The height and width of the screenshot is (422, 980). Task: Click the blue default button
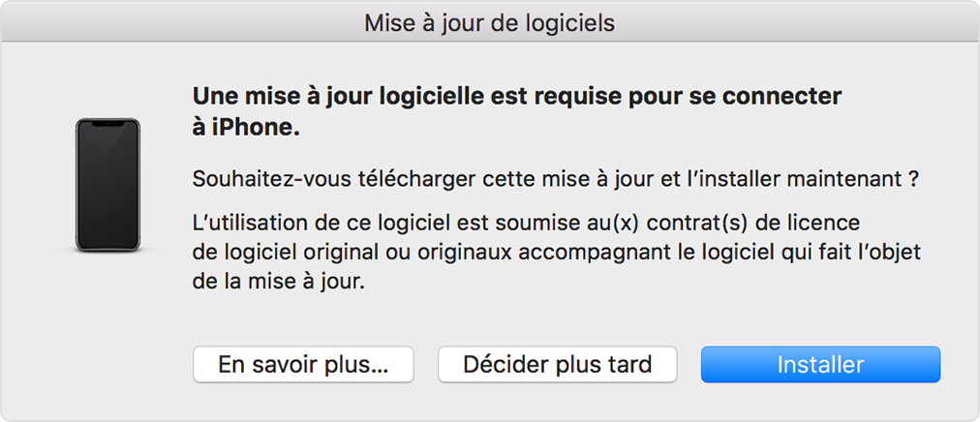pyautogui.click(x=820, y=364)
